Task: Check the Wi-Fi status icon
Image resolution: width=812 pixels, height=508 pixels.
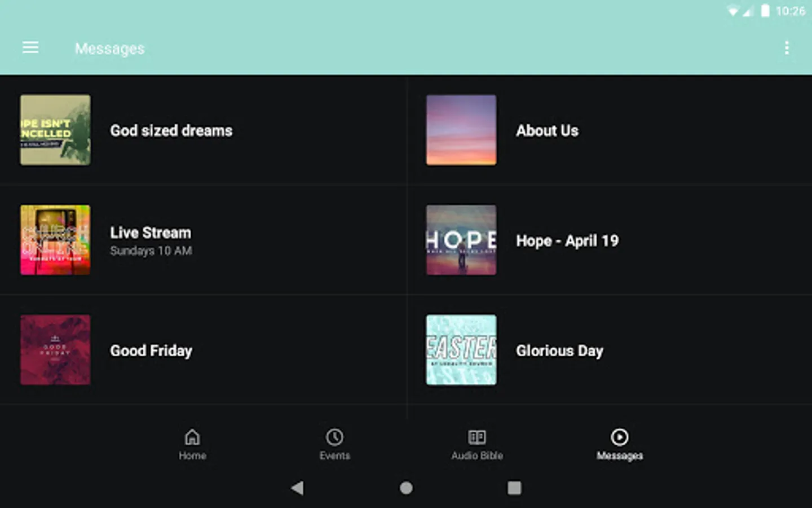Action: (732, 9)
